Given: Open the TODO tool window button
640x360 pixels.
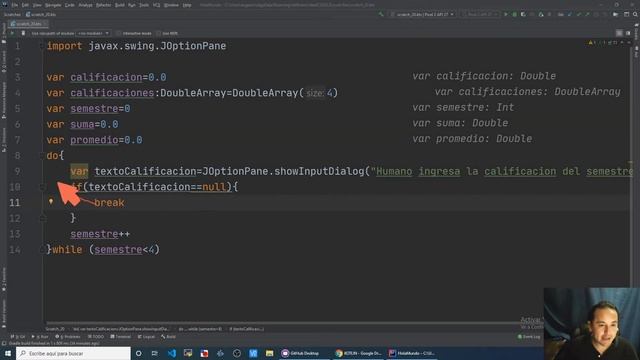Looking at the screenshot, I should pyautogui.click(x=96, y=337).
